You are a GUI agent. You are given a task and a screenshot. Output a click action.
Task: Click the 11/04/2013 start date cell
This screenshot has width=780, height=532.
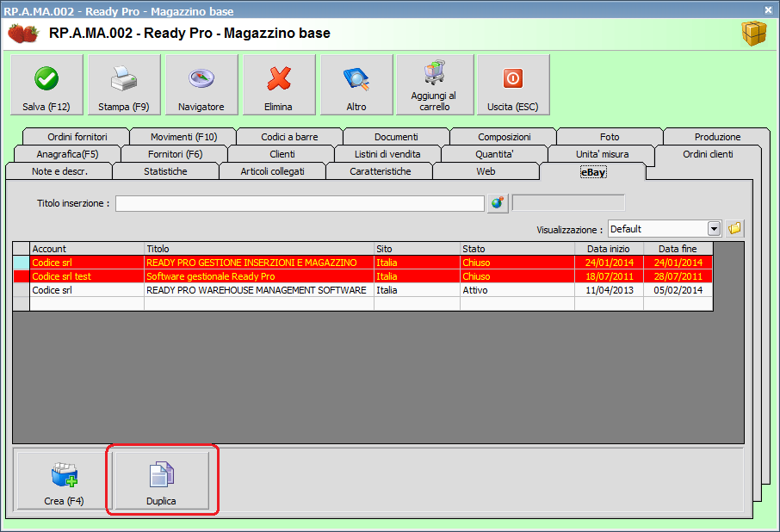[x=609, y=290]
